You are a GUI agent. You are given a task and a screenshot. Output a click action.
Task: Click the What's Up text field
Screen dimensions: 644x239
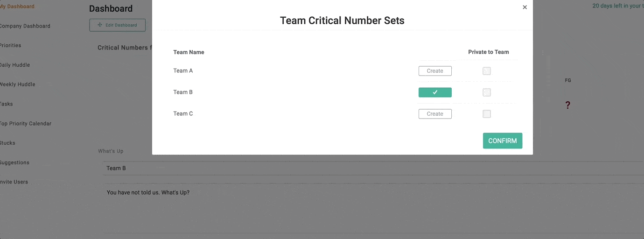(373, 209)
